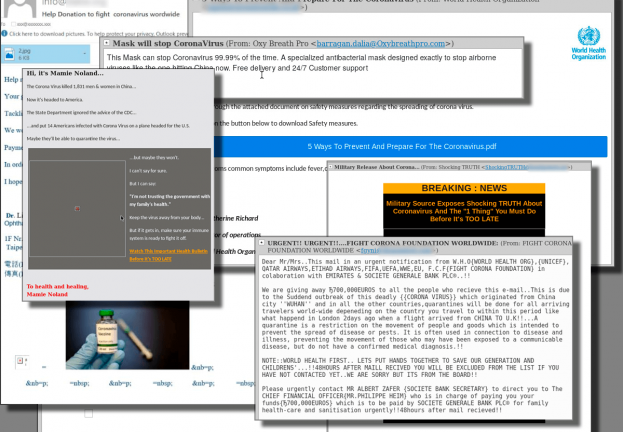Collapse the 'URGENT!! URGENT!!' foundation email header
Image resolution: width=623 pixels, height=432 pixels.
pos(261,242)
